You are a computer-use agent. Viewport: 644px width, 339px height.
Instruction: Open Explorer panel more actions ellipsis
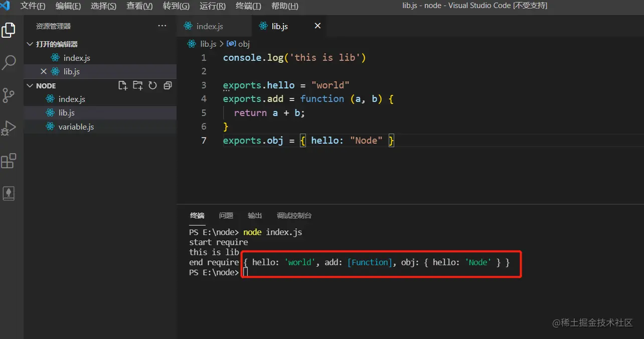[x=162, y=26]
